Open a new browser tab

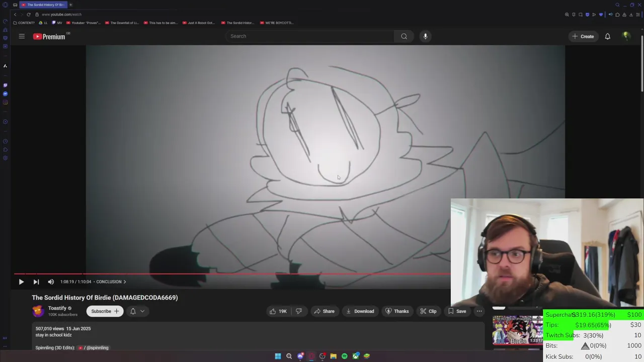pos(70,5)
